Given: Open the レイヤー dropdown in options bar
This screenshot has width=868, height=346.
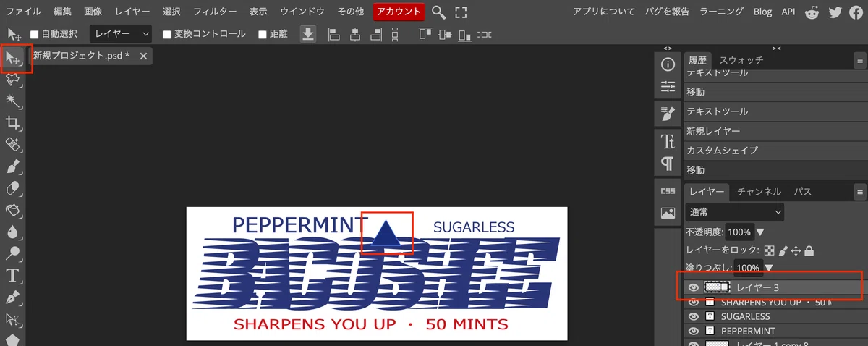Looking at the screenshot, I should (121, 34).
